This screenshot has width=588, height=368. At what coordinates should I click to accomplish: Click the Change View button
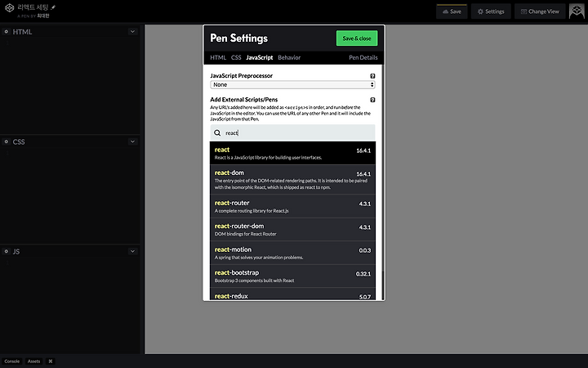(540, 11)
